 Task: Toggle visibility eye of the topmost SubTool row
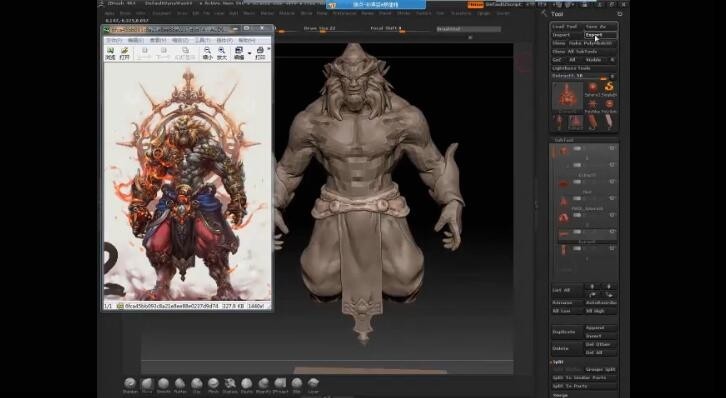point(612,149)
